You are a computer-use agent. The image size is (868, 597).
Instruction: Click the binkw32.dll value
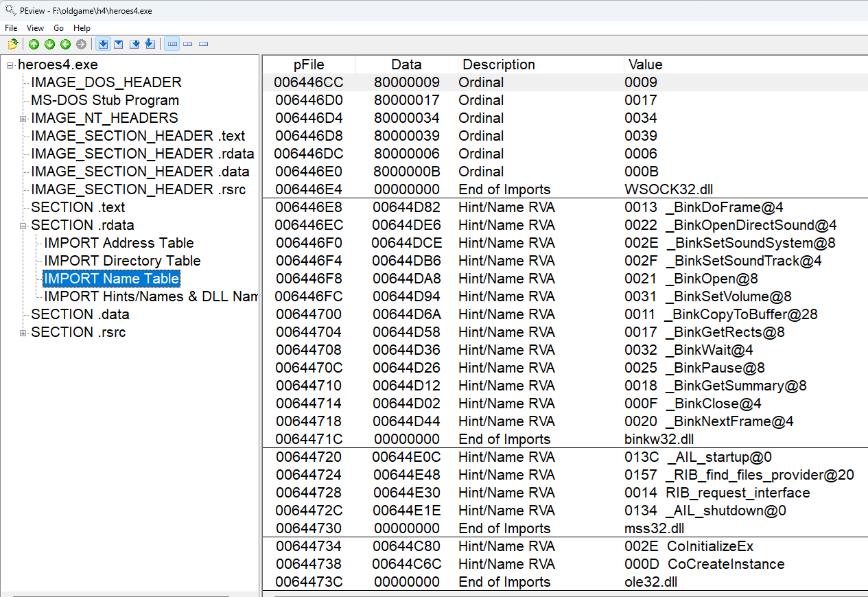pos(659,439)
